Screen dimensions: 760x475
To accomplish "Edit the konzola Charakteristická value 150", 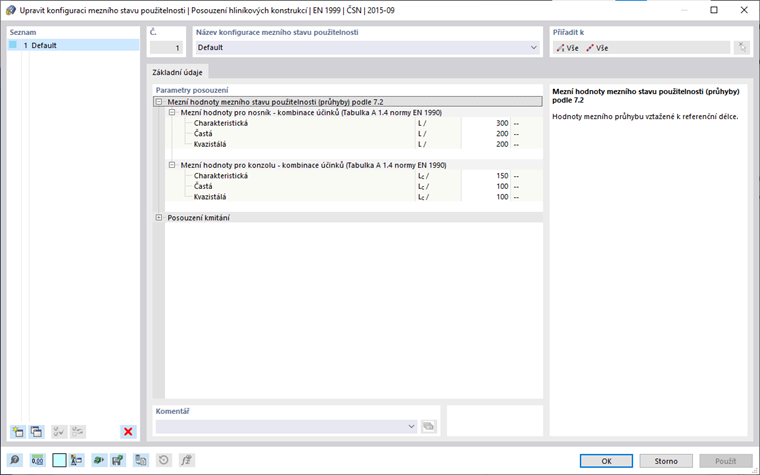I will coord(486,176).
